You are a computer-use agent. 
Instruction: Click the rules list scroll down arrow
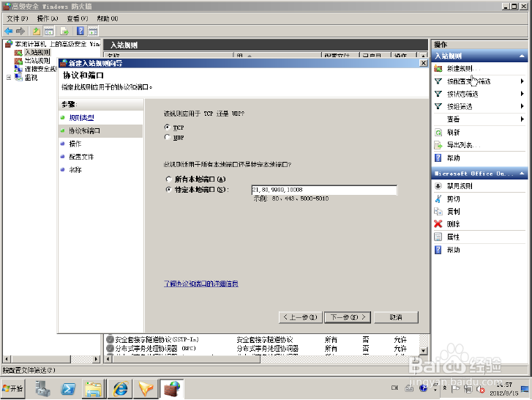[423, 350]
